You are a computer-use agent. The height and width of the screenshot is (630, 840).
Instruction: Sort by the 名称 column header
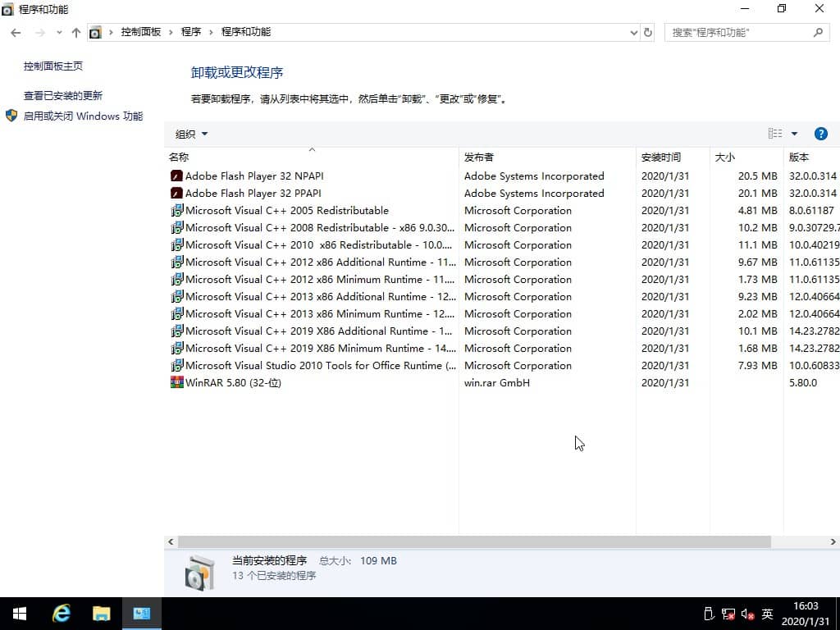coord(311,157)
